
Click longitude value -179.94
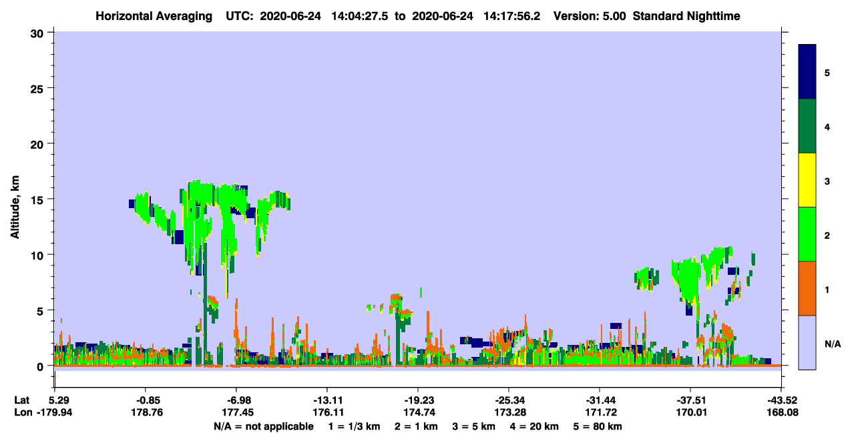coord(54,413)
